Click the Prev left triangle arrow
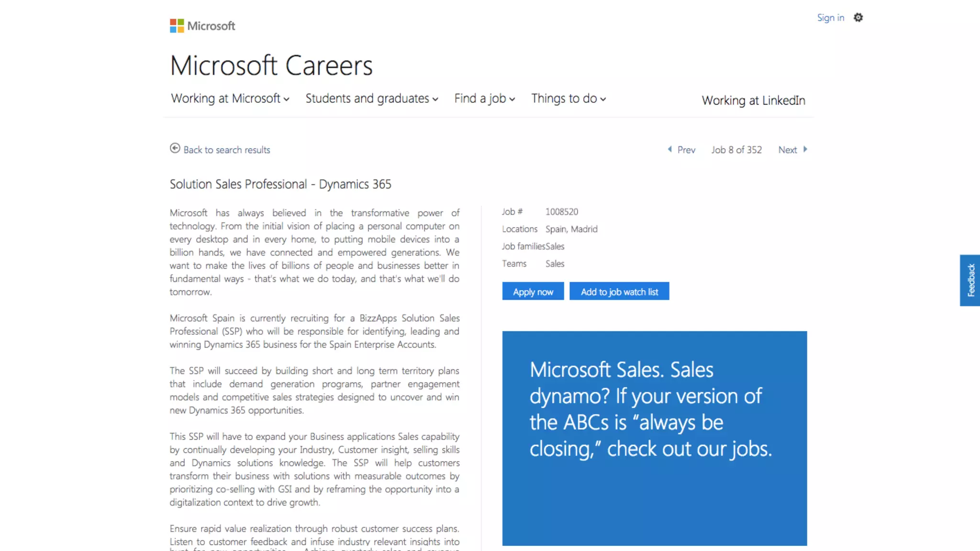This screenshot has width=980, height=551. click(670, 149)
